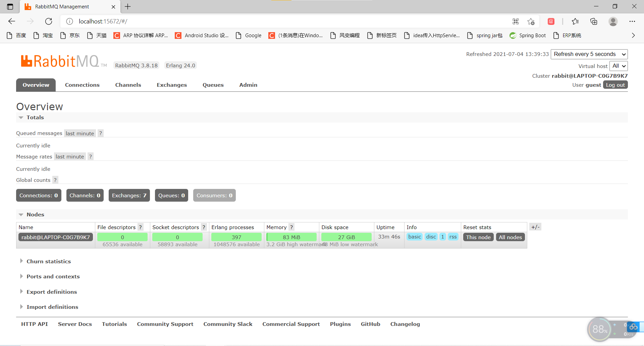Click the rss info tag
The height and width of the screenshot is (346, 644).
453,237
